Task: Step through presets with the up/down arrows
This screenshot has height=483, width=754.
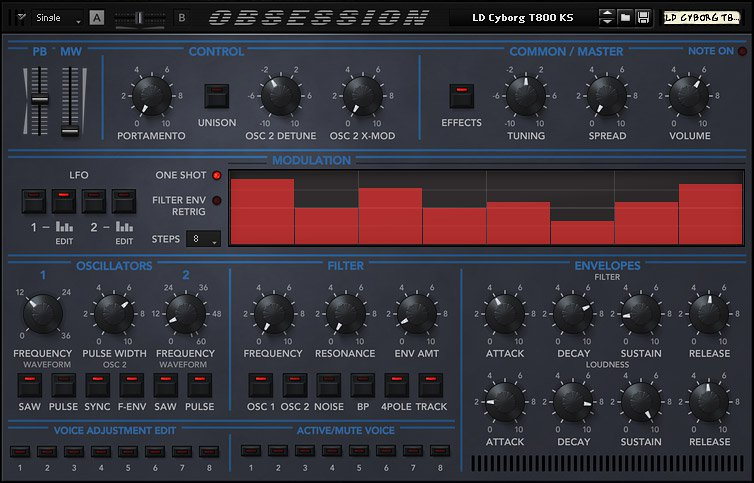Action: (x=607, y=18)
